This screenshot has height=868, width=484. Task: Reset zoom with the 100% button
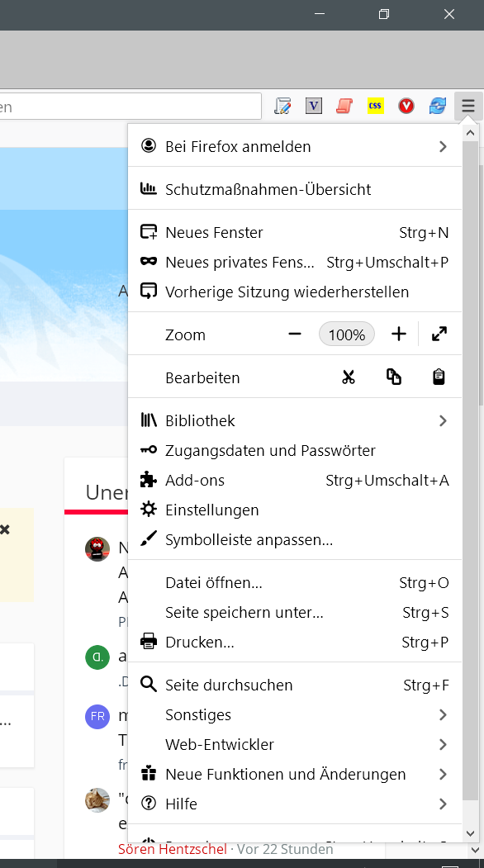pos(347,334)
